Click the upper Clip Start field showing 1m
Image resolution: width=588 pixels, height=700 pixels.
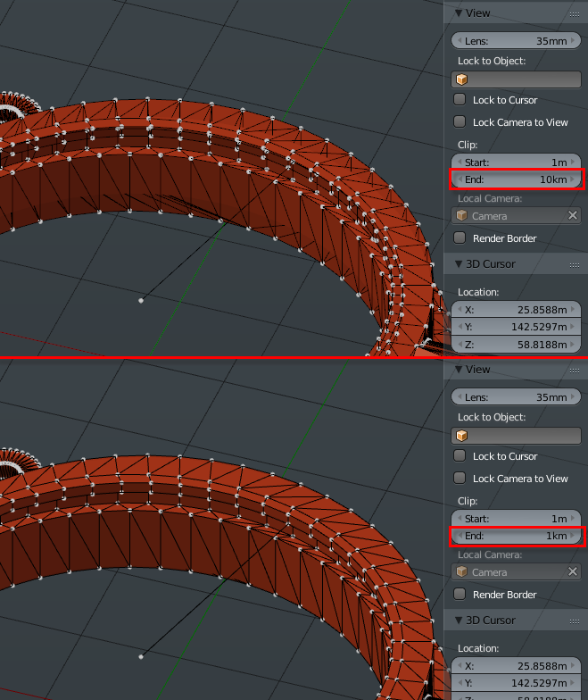click(516, 162)
